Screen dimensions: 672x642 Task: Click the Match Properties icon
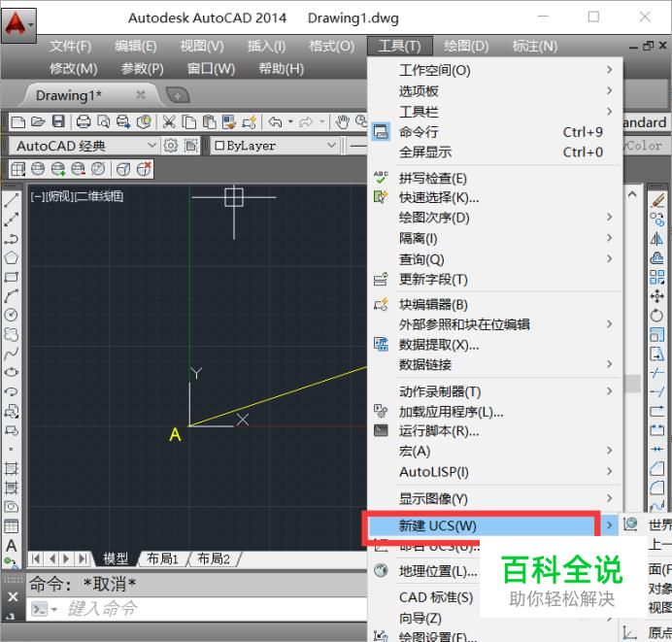pyautogui.click(x=229, y=122)
